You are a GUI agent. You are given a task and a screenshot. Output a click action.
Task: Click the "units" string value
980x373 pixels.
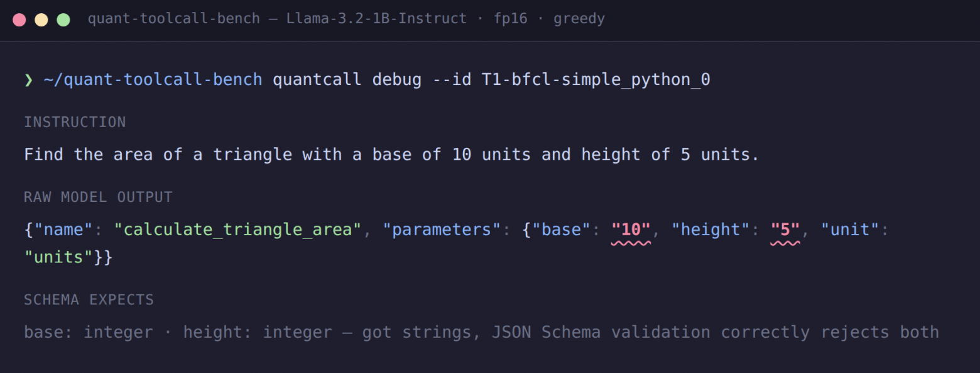(59, 257)
